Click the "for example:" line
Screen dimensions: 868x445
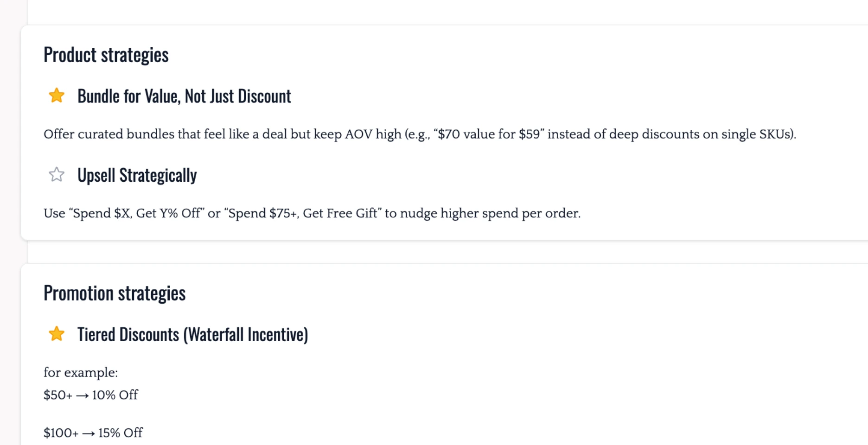81,372
